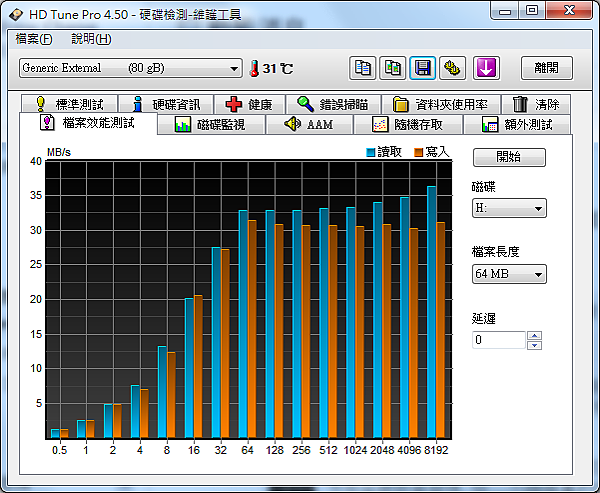Increase 延遲 value with up arrow
The height and width of the screenshot is (493, 600).
pos(534,336)
